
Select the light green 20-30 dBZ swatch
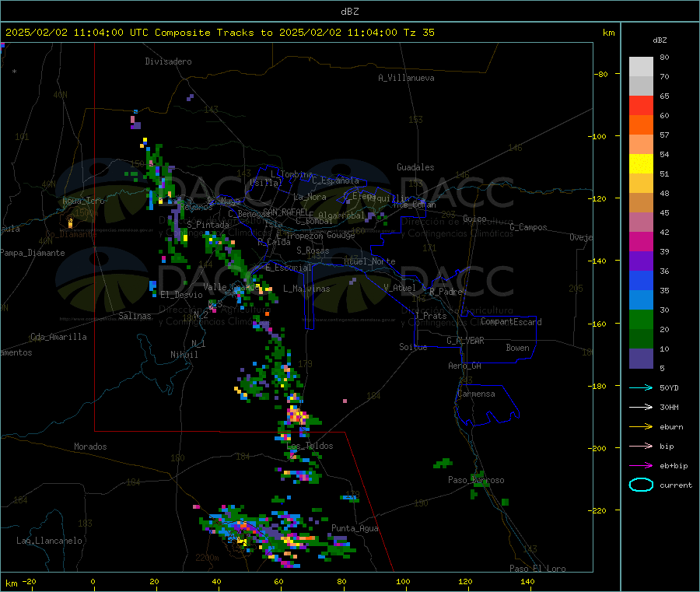pyautogui.click(x=641, y=319)
